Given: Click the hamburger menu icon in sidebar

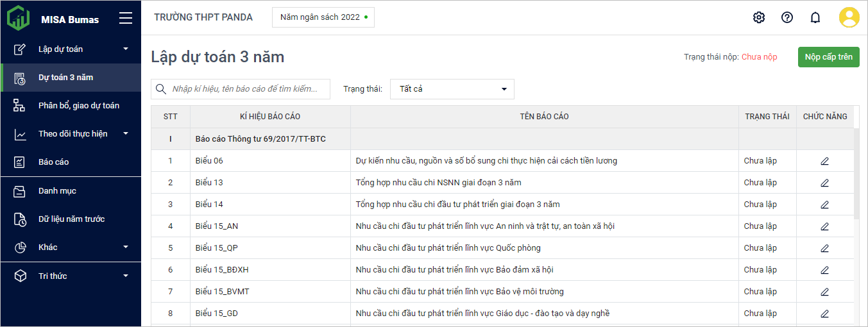Looking at the screenshot, I should pos(126,19).
